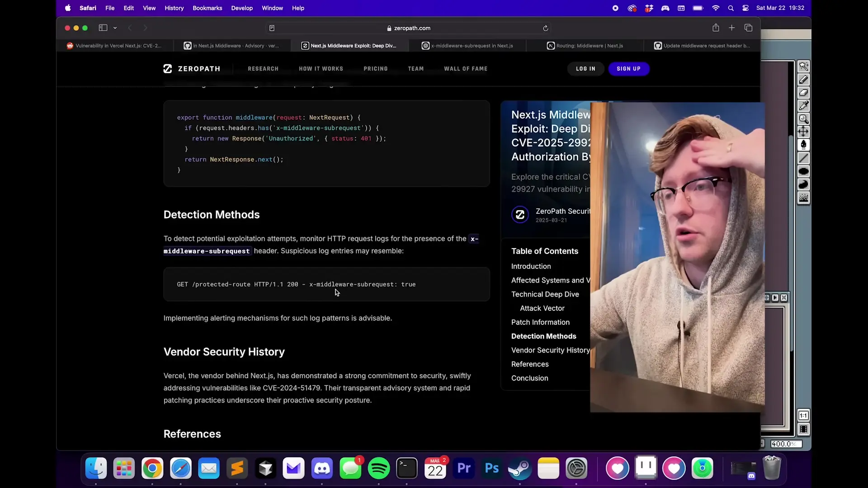868x488 pixels.
Task: Open Premiere Pro from the Dock
Action: pos(464,468)
